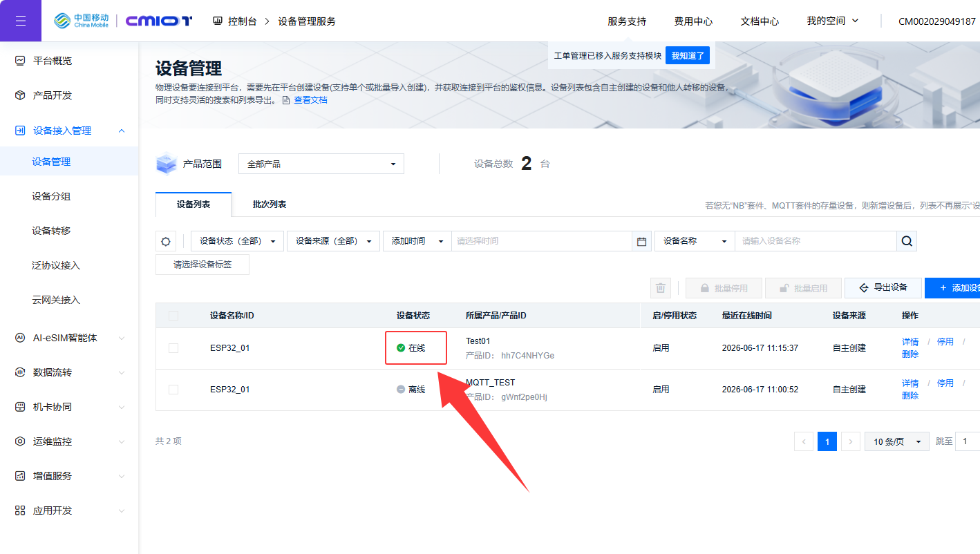Image resolution: width=980 pixels, height=554 pixels.
Task: Click the 设备接入管理 sidebar icon
Action: click(20, 131)
